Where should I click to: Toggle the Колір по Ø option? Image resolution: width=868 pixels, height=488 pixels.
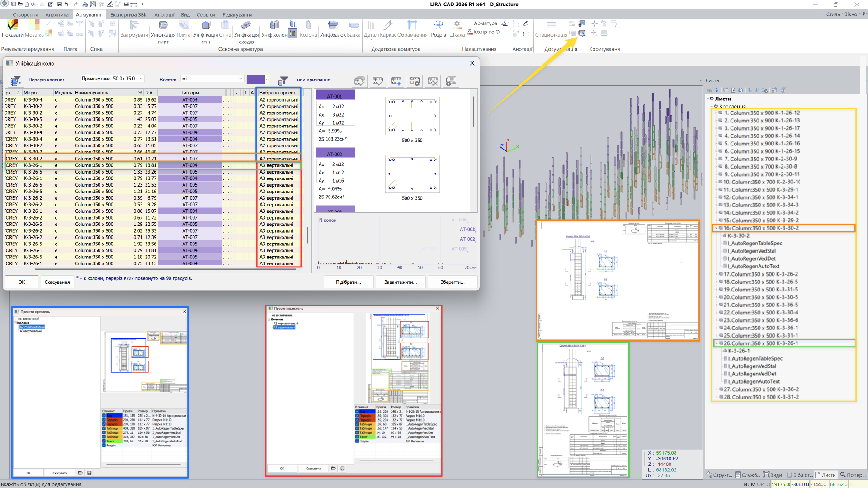484,32
